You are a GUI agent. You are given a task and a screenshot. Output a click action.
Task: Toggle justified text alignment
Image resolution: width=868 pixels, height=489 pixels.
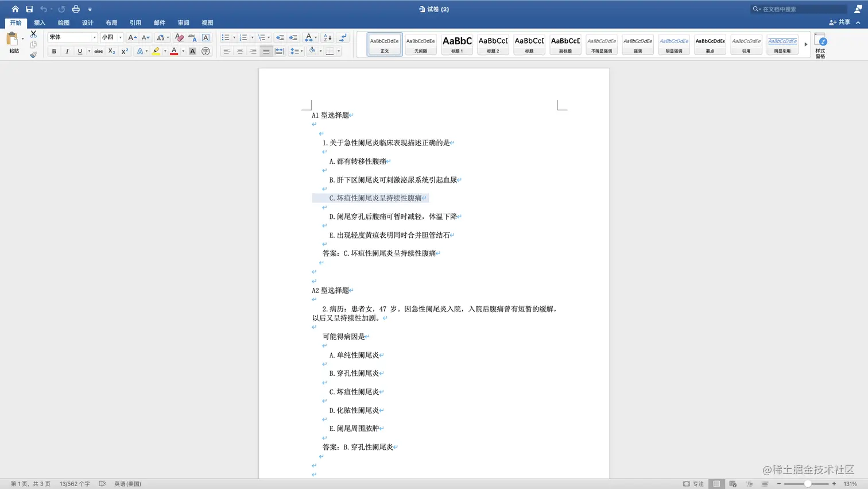[x=266, y=51]
